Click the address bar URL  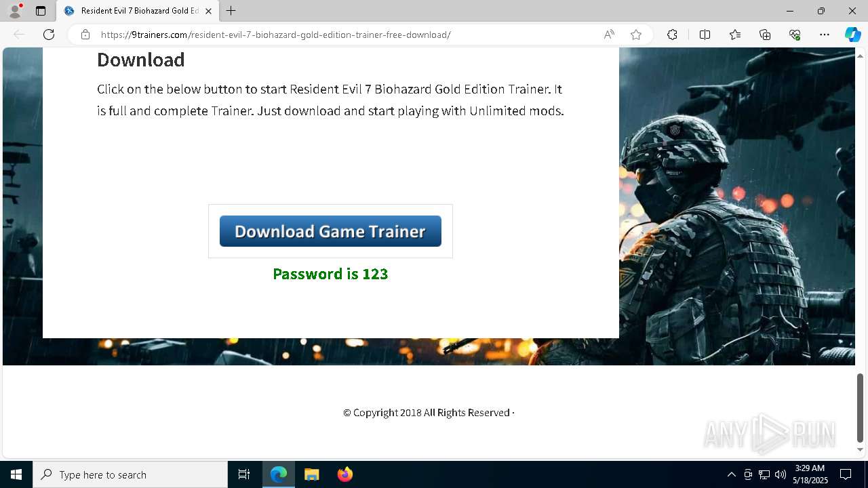click(275, 35)
